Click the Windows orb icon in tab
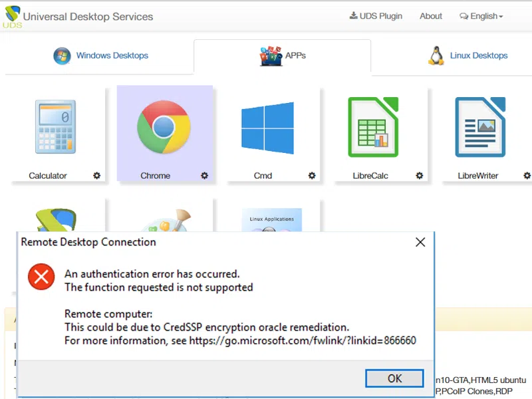532x399 pixels. point(62,56)
